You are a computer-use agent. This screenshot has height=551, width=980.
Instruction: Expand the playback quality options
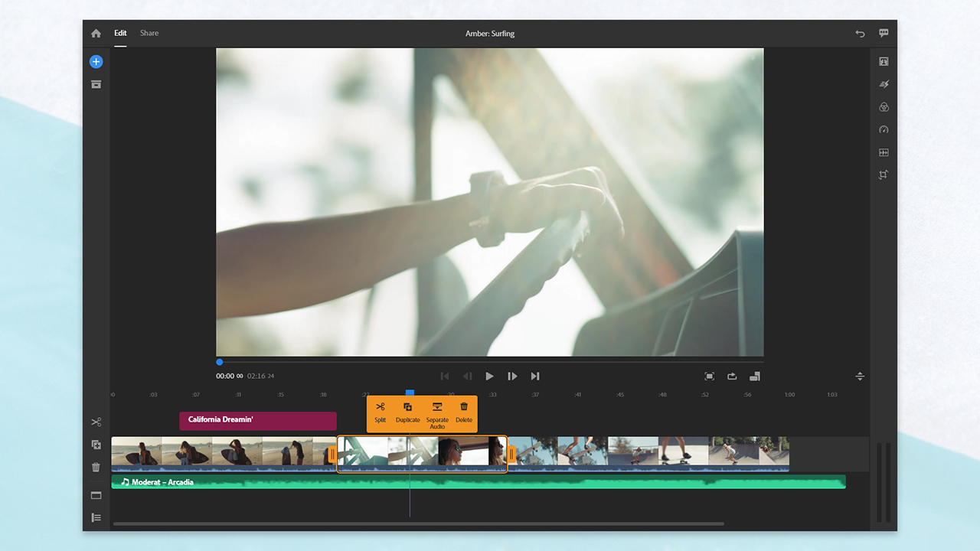point(753,376)
